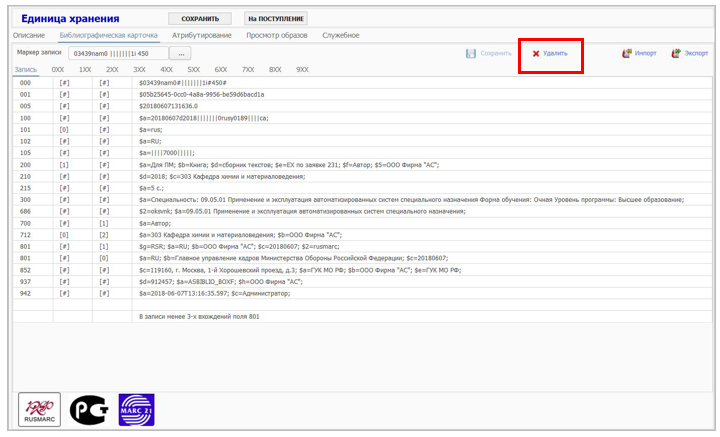Click the MARC 21 logo icon
The width and height of the screenshot is (720, 437).
136,409
